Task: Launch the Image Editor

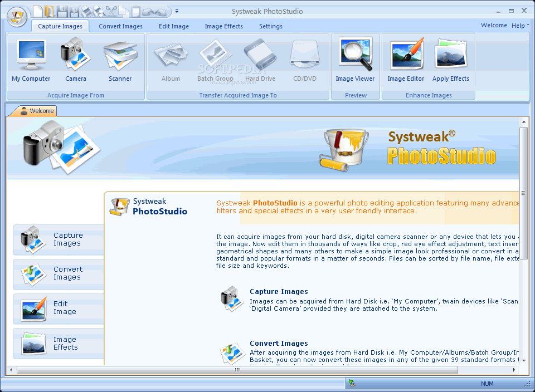Action: (x=406, y=60)
